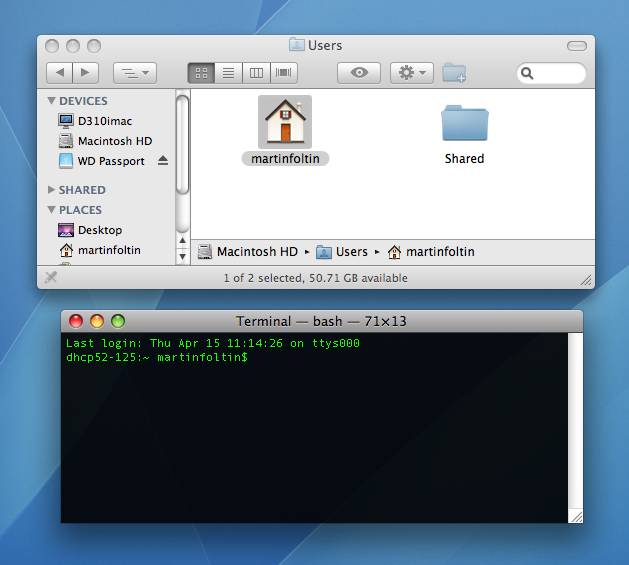
Task: Click the Terminal bash prompt line
Action: tap(157, 357)
